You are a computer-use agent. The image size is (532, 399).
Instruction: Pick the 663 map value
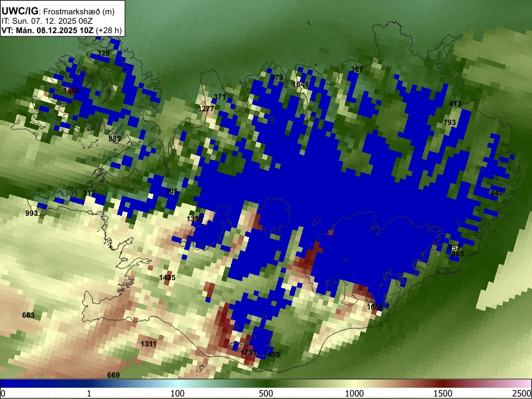click(x=28, y=315)
